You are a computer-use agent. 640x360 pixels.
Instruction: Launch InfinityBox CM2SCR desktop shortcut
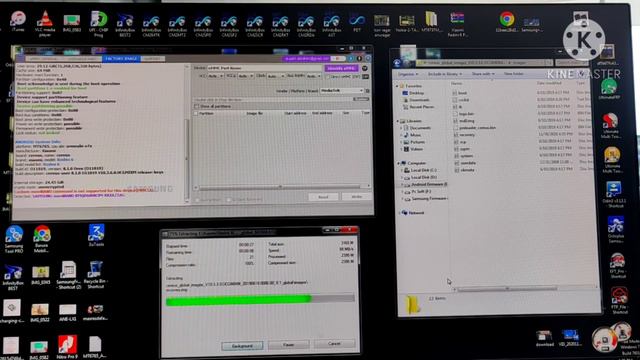click(x=255, y=26)
